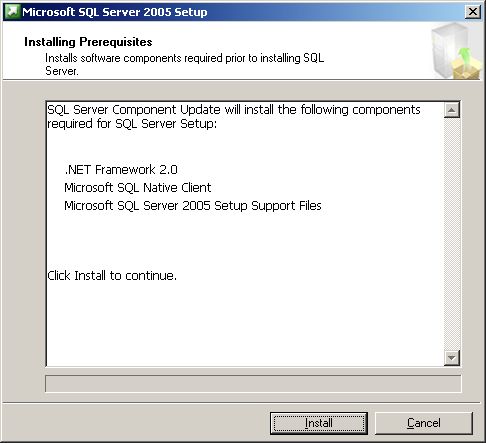Screen dimensions: 486x443
Task: Click the Install button
Action: click(319, 423)
